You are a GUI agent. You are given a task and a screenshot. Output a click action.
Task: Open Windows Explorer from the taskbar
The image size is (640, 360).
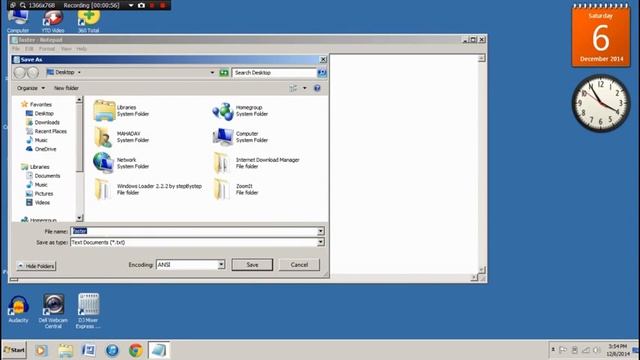[65, 350]
